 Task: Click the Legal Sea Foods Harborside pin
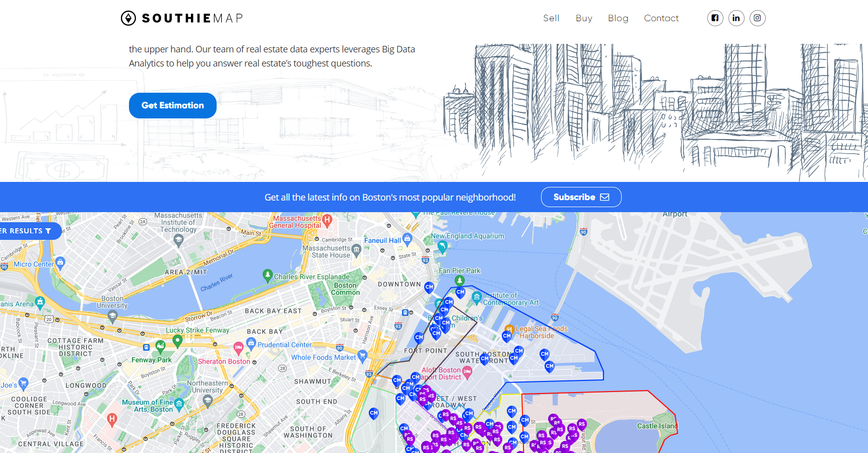pyautogui.click(x=509, y=329)
